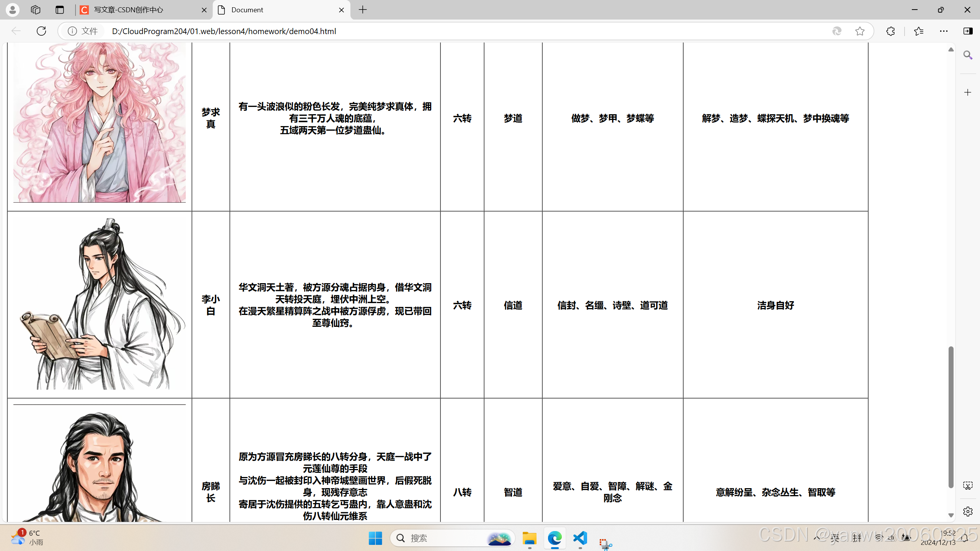The width and height of the screenshot is (980, 551).
Task: Open a new tab with plus button
Action: [363, 10]
